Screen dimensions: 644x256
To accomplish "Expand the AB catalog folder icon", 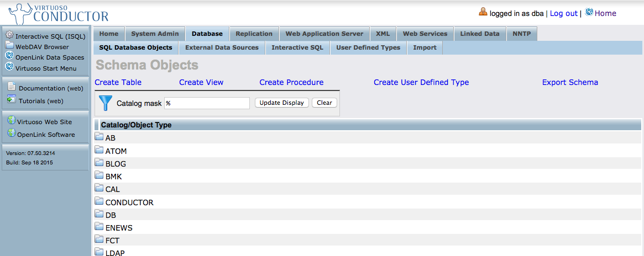I will (x=99, y=137).
